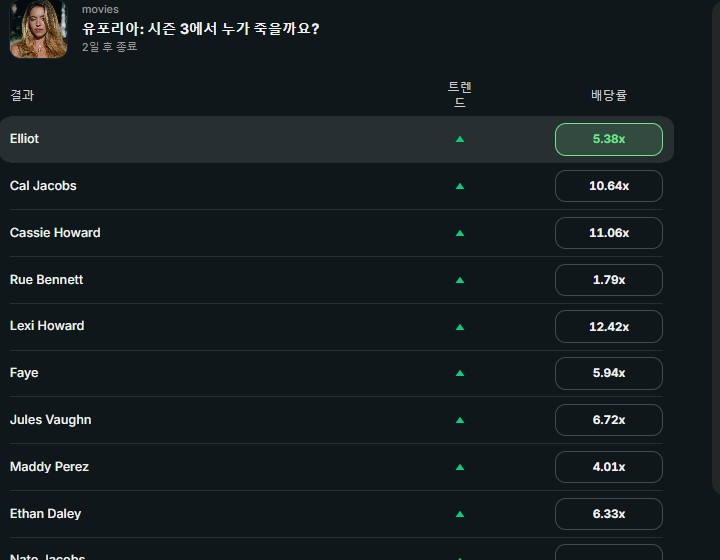Open the Euphoria market thumbnail image
Viewport: 720px width, 560px height.
(x=39, y=29)
